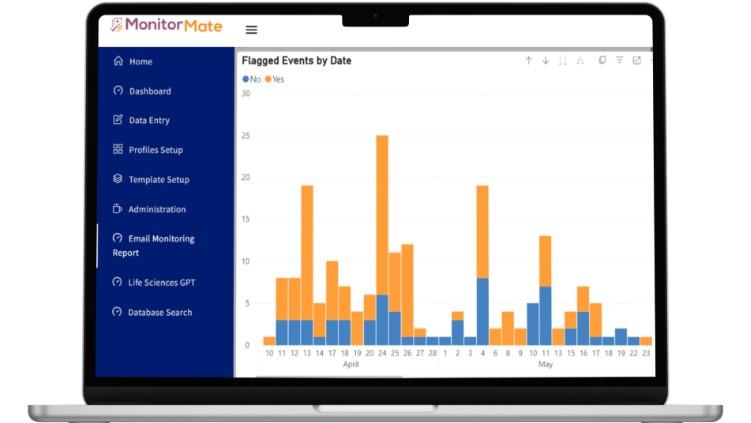The height and width of the screenshot is (423, 751).
Task: Go to next level double-arrow icon
Action: point(563,61)
